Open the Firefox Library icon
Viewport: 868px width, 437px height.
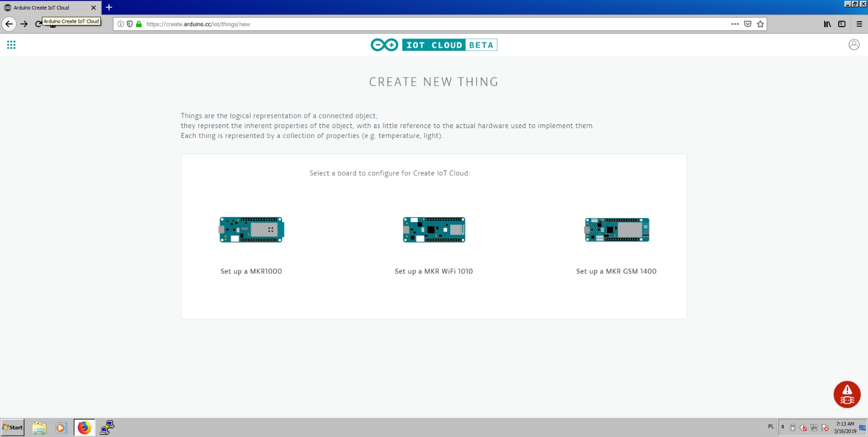pos(827,24)
